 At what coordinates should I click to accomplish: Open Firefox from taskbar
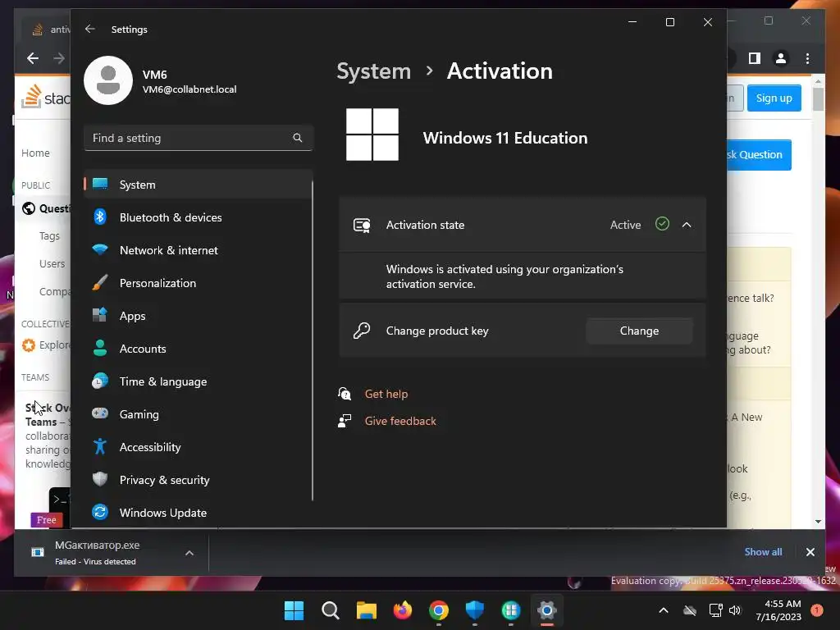click(402, 610)
